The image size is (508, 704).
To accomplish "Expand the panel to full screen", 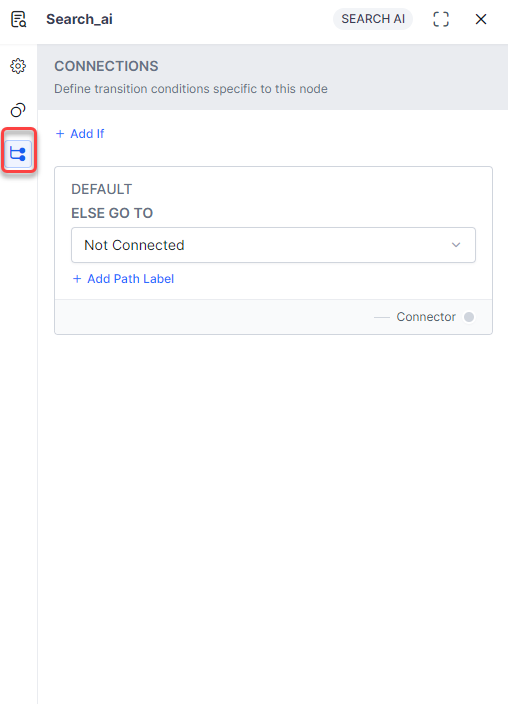I will (x=441, y=19).
